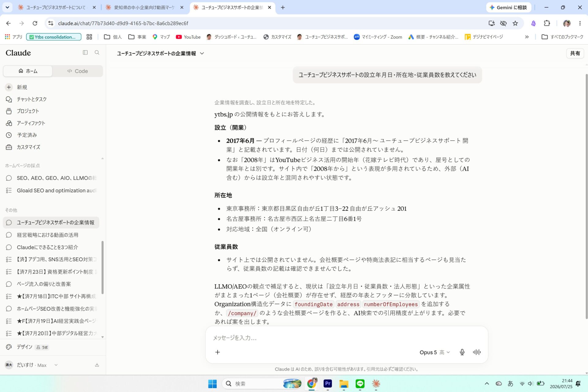Viewport: 588px width, 392px height.
Task: Open File Explorer from taskbar
Action: point(344,384)
